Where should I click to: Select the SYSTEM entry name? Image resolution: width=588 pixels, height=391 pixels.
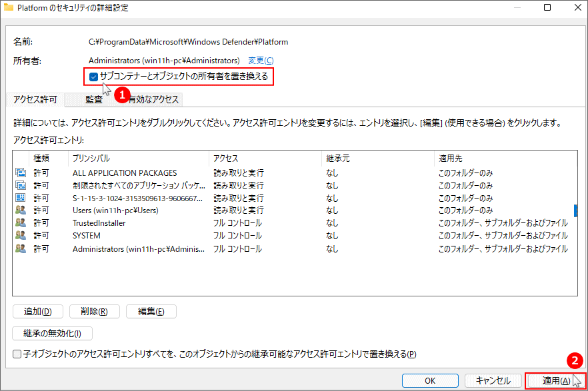tap(86, 236)
